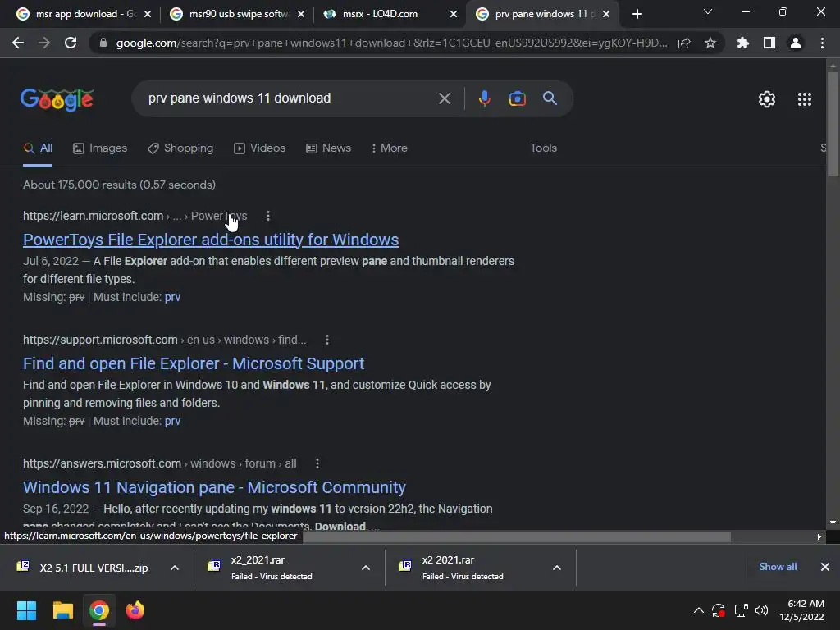Click the Google search input field
The height and width of the screenshot is (630, 840).
pyautogui.click(x=290, y=98)
